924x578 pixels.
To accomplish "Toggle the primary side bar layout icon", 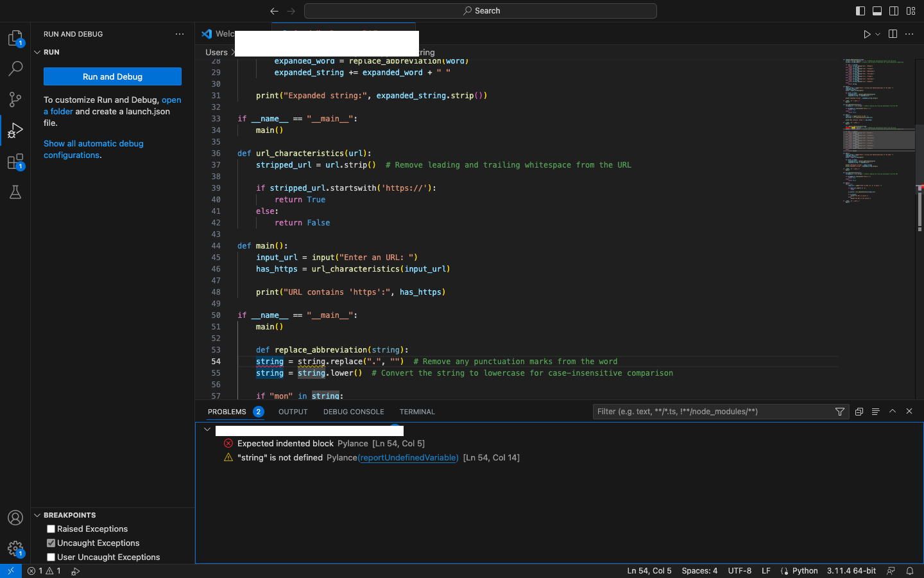I will click(860, 11).
